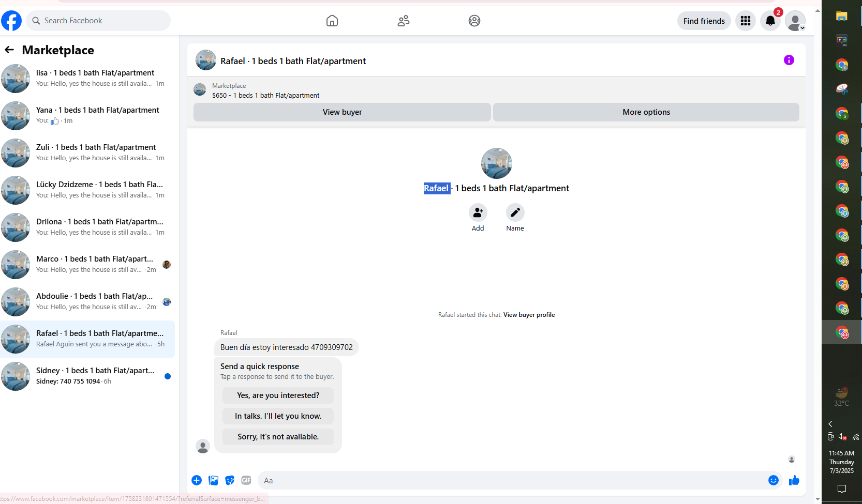This screenshot has width=862, height=504.
Task: Send 'In talks. I'll let you know.' response
Action: tap(278, 416)
